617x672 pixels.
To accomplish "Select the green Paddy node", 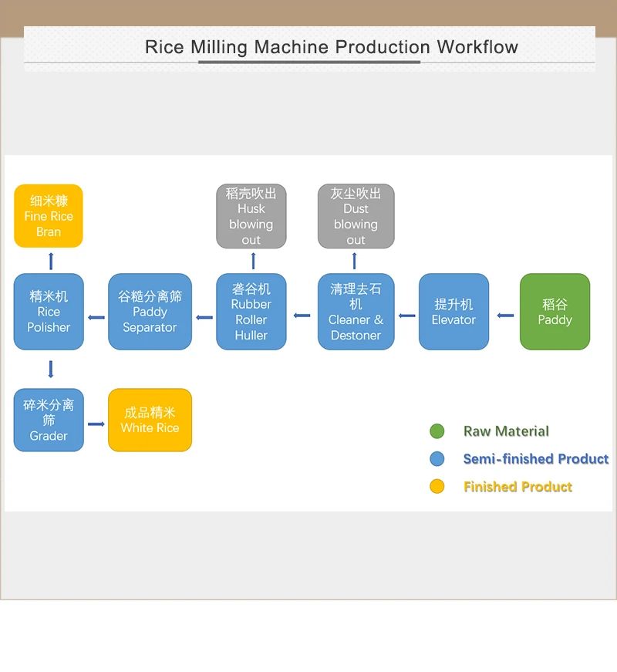I will (x=555, y=312).
